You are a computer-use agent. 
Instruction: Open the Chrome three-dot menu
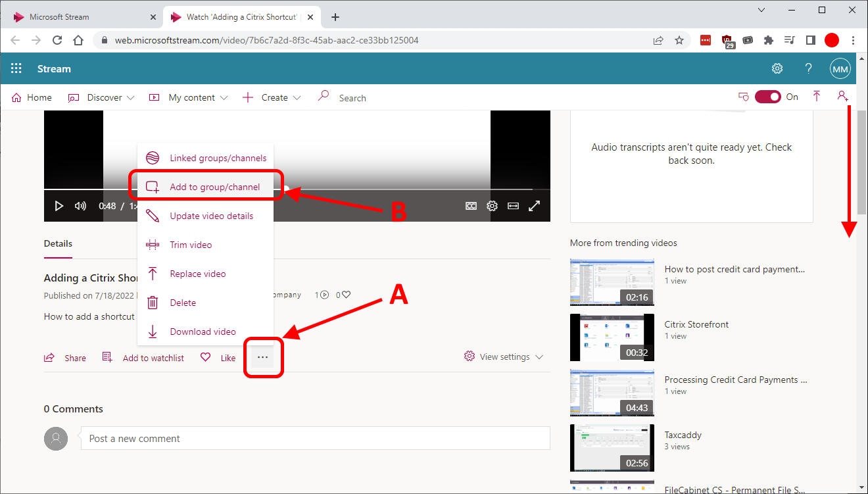pos(854,40)
